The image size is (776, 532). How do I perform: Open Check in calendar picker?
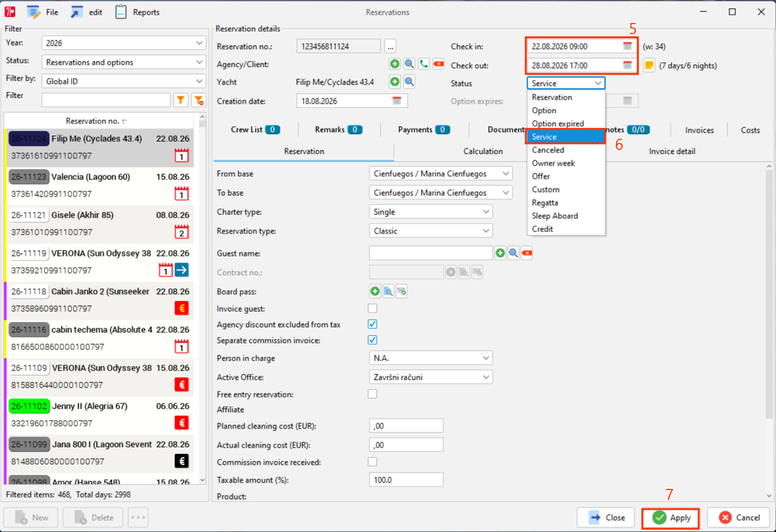[627, 46]
